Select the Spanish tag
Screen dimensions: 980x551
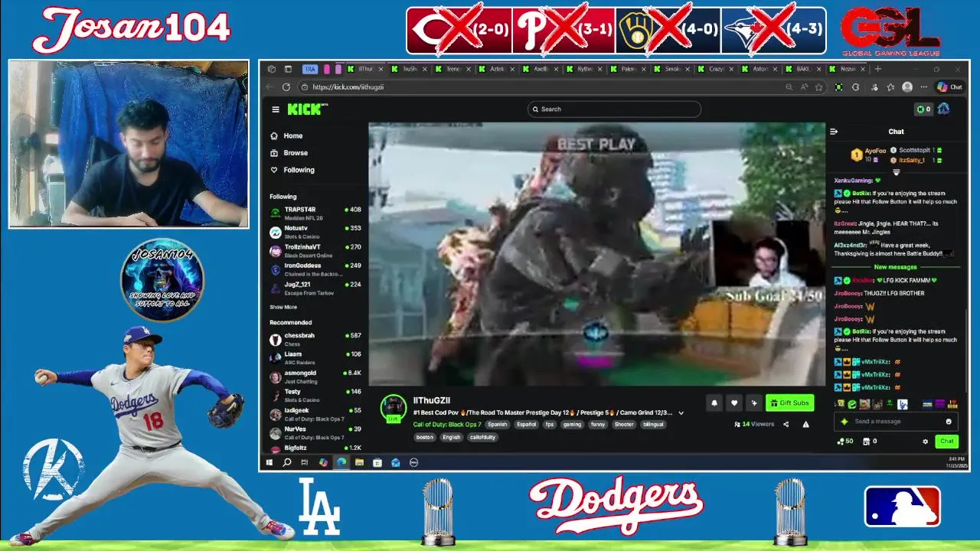(x=498, y=425)
